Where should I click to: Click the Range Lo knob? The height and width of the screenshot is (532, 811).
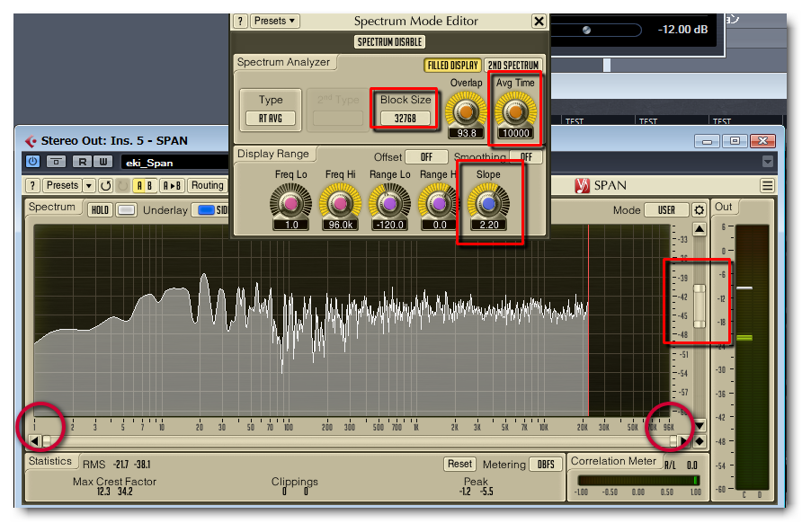(389, 204)
